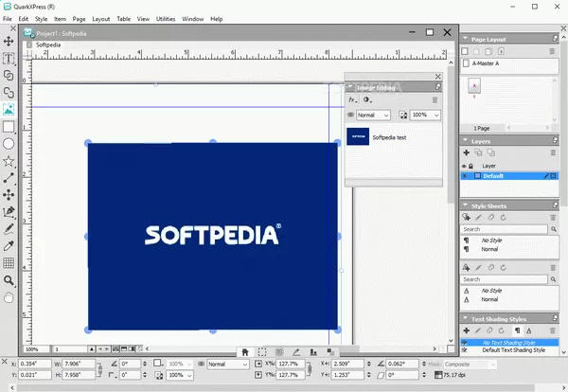Add a new text shading style

(x=466, y=330)
